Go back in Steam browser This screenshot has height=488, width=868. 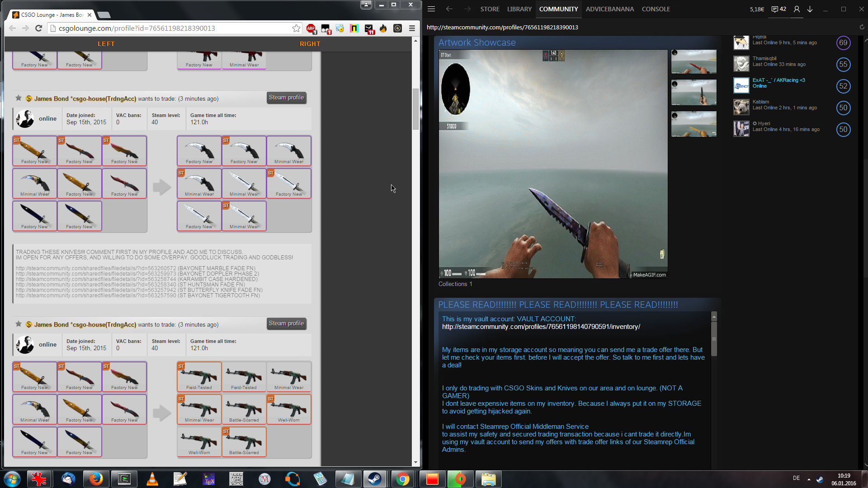tap(449, 9)
